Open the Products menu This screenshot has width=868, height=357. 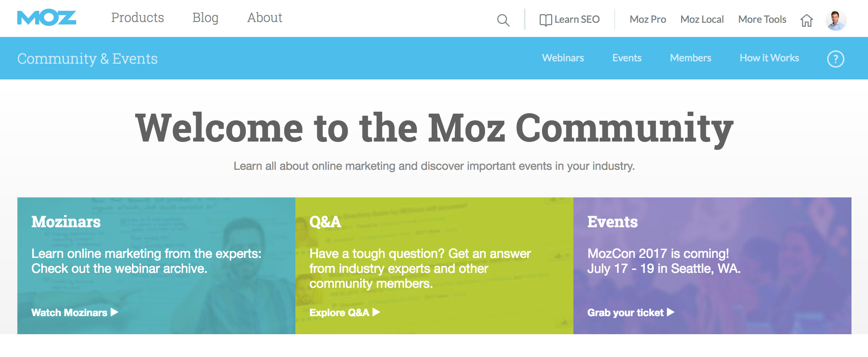[137, 18]
